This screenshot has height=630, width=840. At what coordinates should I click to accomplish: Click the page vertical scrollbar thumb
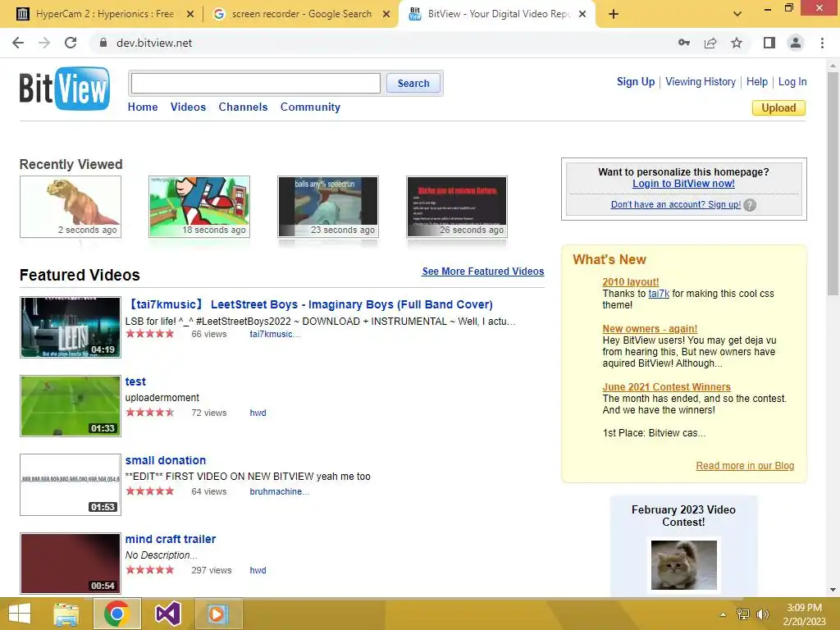click(833, 182)
